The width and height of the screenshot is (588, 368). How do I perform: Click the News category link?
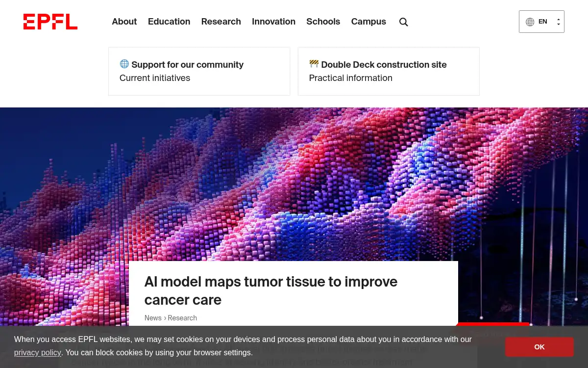click(x=153, y=318)
